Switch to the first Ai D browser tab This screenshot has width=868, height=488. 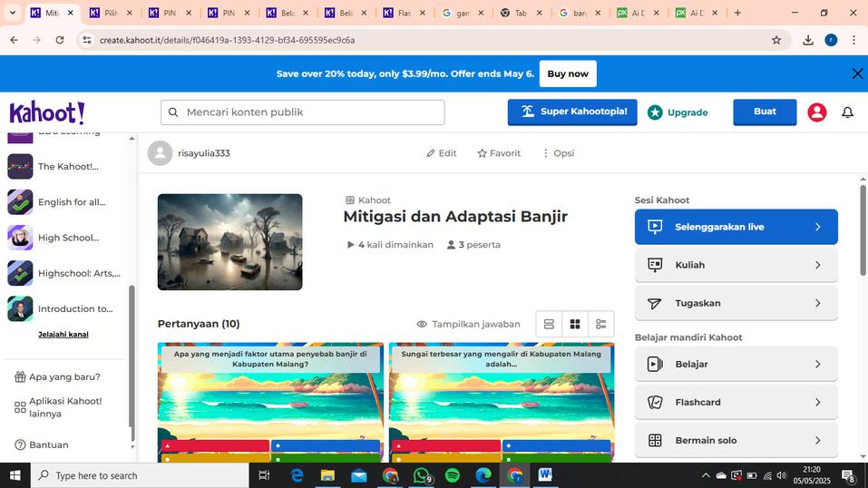tap(638, 13)
